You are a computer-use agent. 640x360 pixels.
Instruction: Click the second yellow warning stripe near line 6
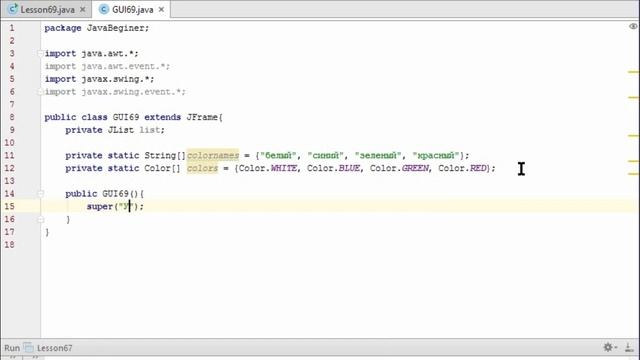[633, 98]
